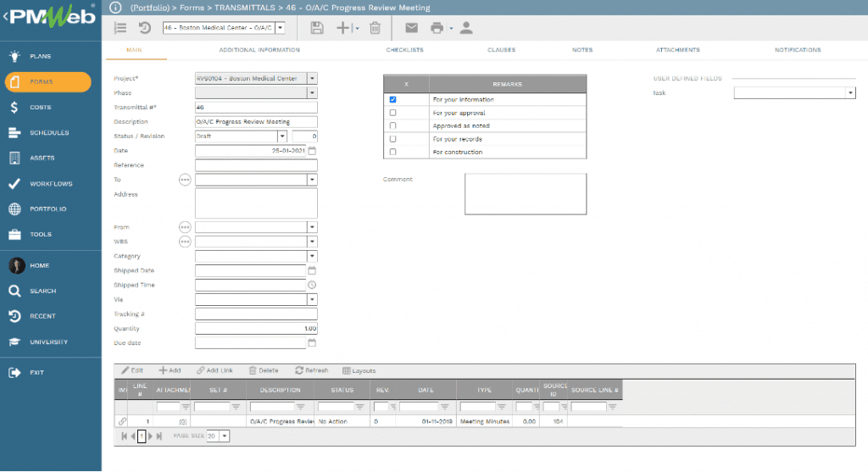Click into the Comment text box
This screenshot has height=472, width=868.
tap(526, 194)
